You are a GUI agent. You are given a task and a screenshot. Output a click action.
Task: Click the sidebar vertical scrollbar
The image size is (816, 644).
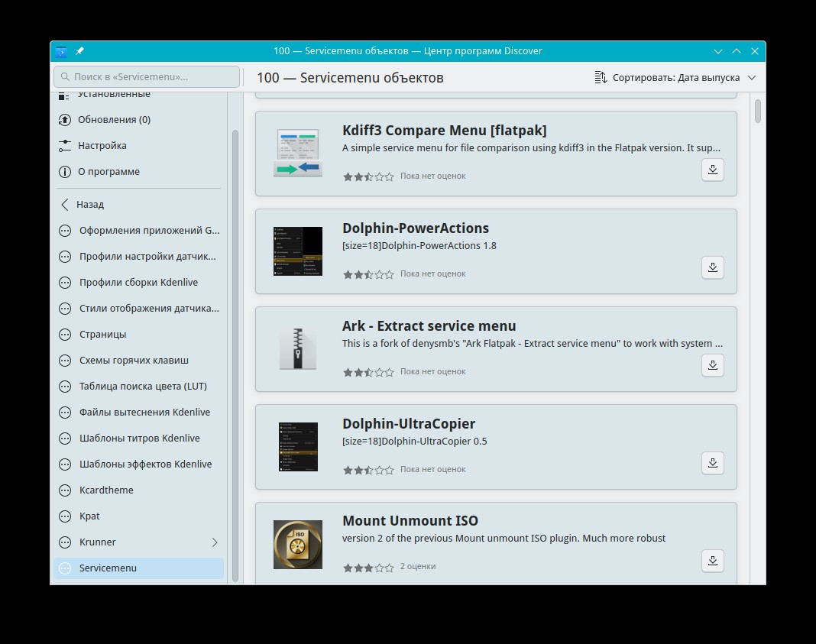coord(235,356)
